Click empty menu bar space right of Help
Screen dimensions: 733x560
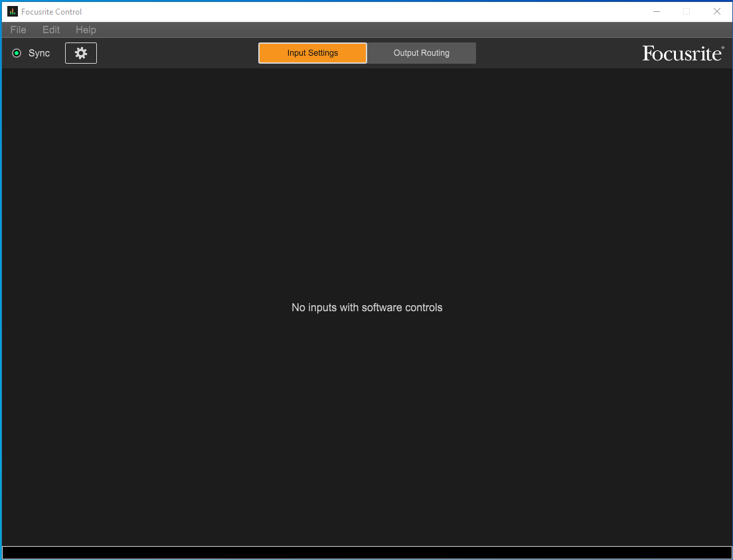[398, 30]
